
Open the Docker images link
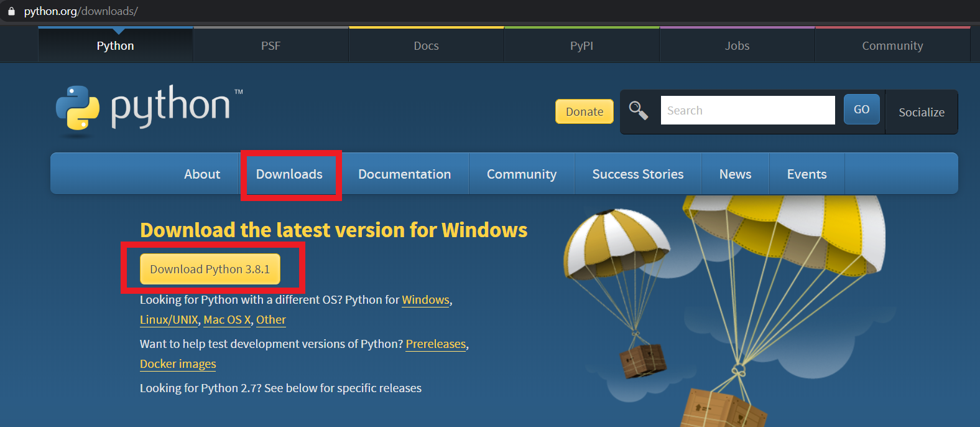point(178,364)
